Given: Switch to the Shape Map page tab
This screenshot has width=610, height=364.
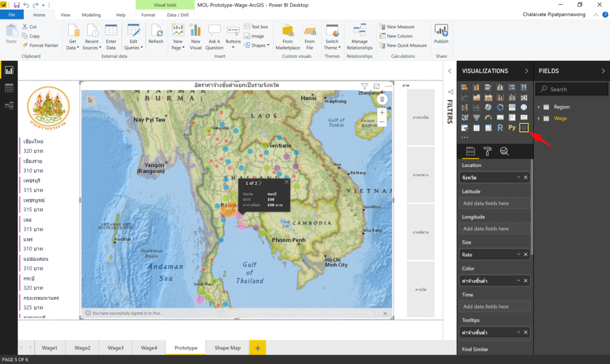Looking at the screenshot, I should [x=227, y=348].
